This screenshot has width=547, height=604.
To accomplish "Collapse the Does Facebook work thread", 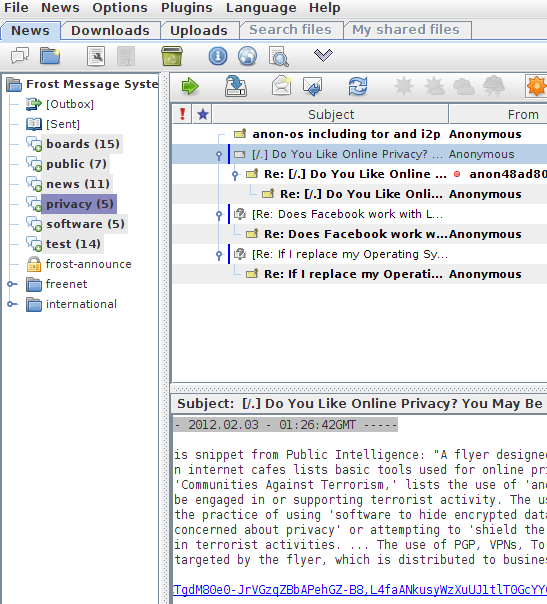I will (219, 215).
